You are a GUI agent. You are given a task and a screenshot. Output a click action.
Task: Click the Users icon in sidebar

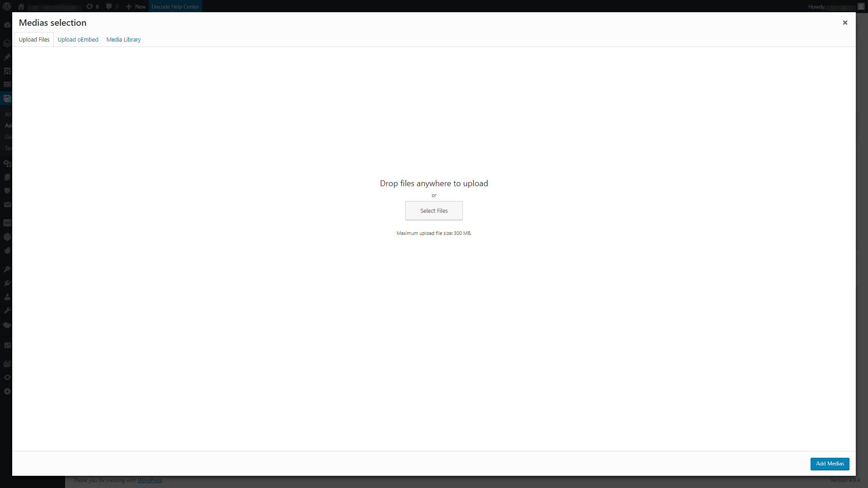tap(7, 296)
